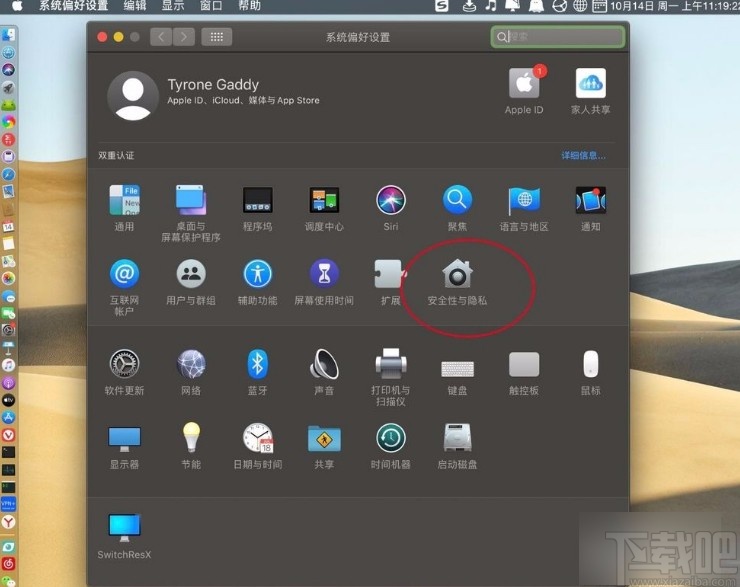
Task: Open the 系统偏好设置 menu
Action: 74,6
